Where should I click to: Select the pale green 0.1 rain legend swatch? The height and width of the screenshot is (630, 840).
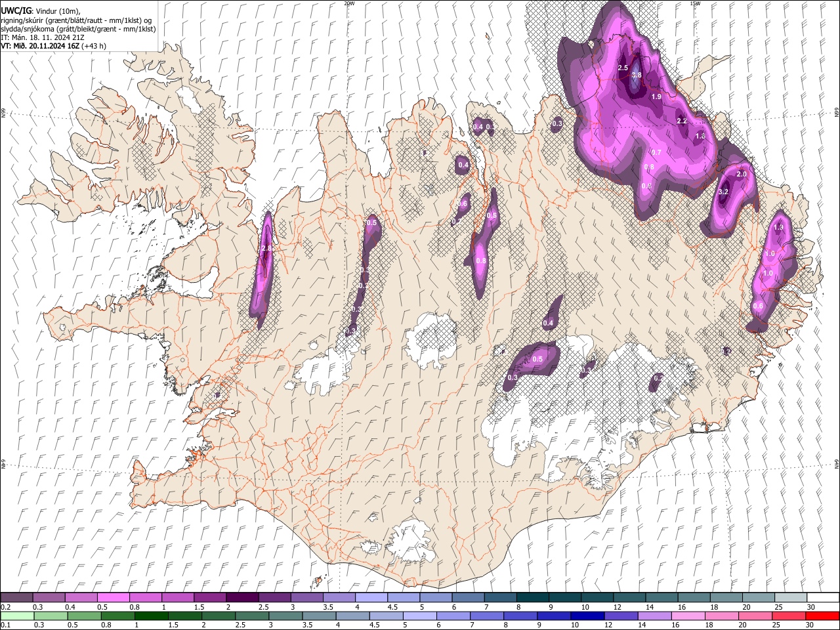click(x=17, y=616)
